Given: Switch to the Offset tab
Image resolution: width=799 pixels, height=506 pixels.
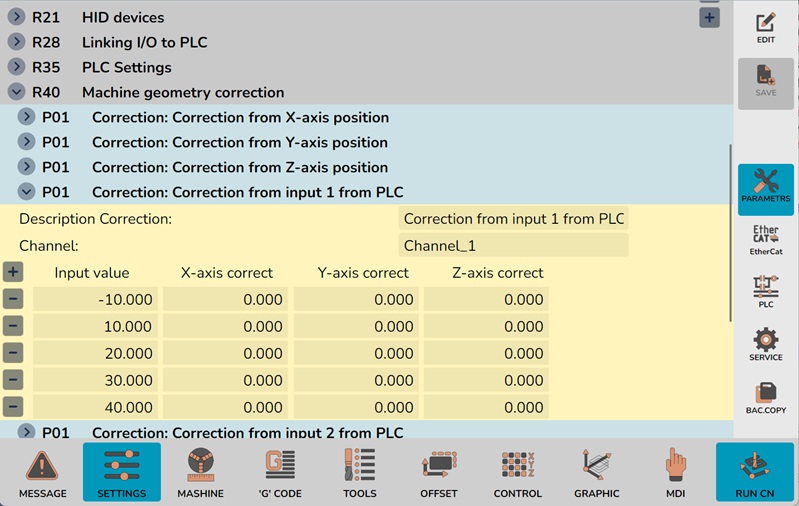Looking at the screenshot, I should point(438,473).
